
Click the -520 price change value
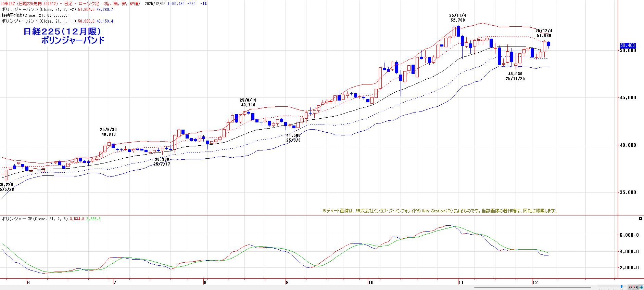click(192, 4)
